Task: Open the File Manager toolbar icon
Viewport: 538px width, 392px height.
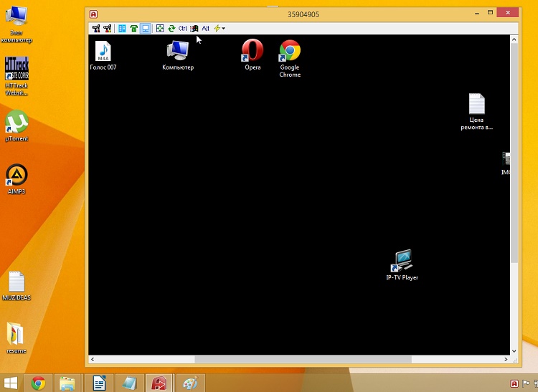Action: tap(122, 29)
